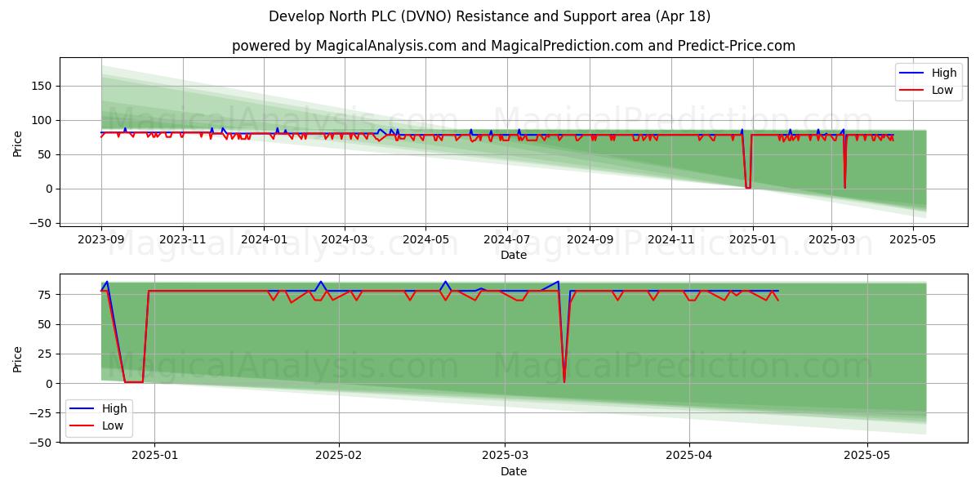The width and height of the screenshot is (980, 490).
Task: Click the '150' y-axis label in the top chart
Action: pyautogui.click(x=43, y=87)
